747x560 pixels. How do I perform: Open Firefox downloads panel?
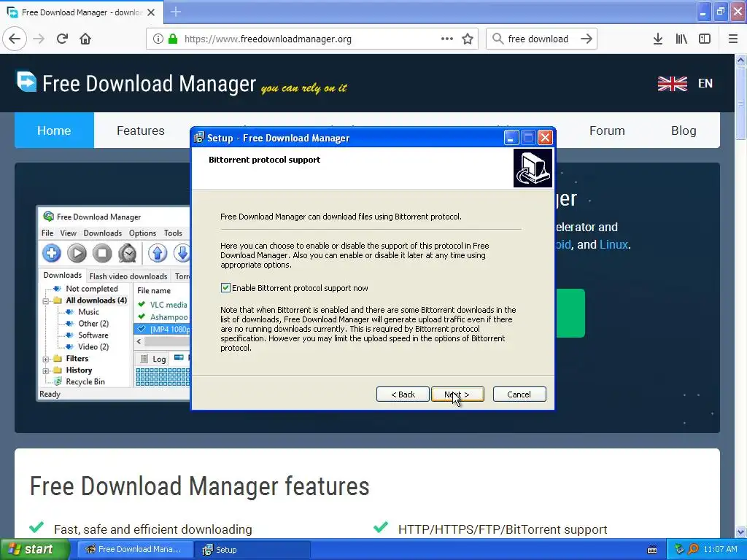[658, 39]
